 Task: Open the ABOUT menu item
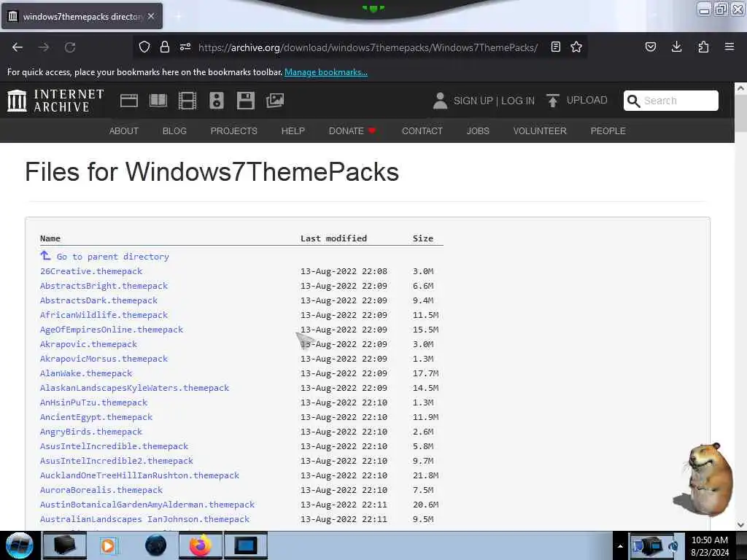[124, 131]
